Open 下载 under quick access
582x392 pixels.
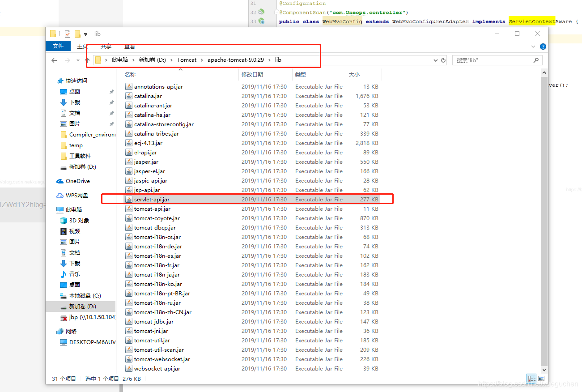click(75, 102)
